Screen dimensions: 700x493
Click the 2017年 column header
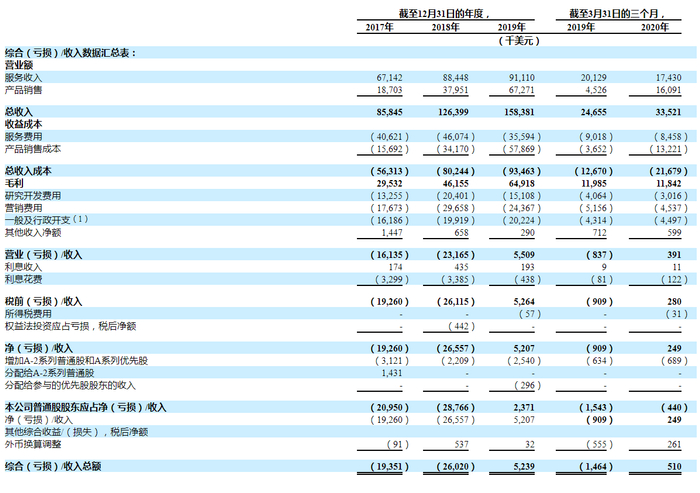point(379,27)
